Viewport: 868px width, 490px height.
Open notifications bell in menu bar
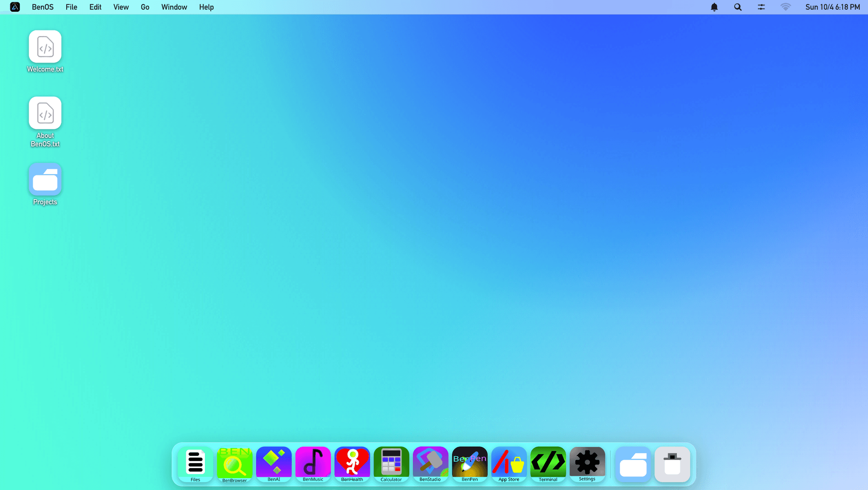click(x=714, y=7)
